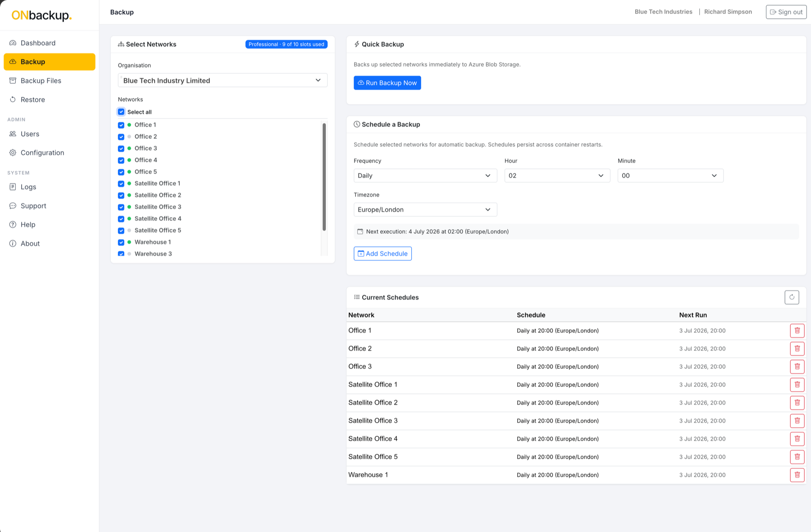Delete the Satellite Office 2 schedule
This screenshot has width=811, height=532.
click(x=797, y=403)
